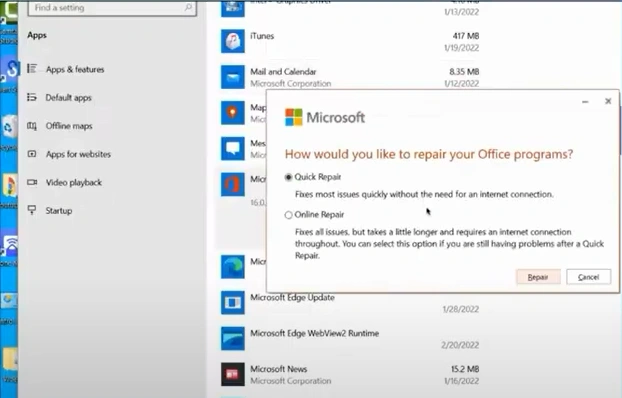Screen dimensions: 622x398
Task: Close the Office repair dialog
Action: pos(608,101)
